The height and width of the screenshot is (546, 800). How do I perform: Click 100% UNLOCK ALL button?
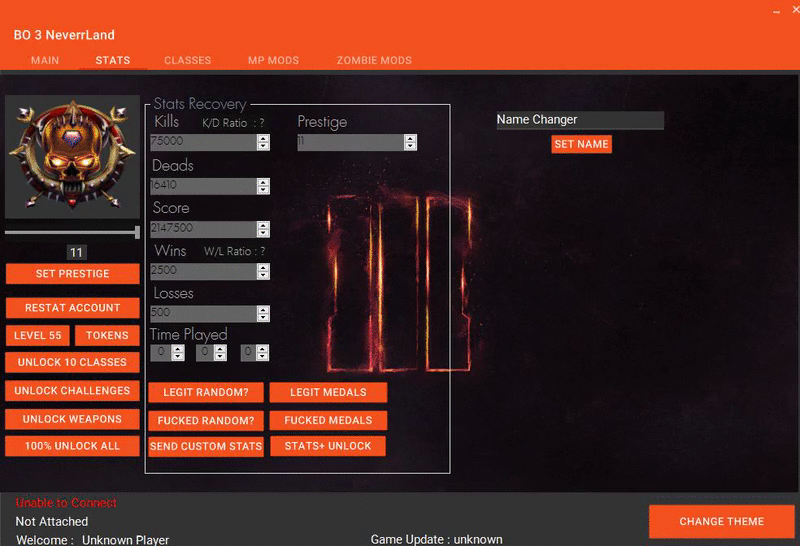pyautogui.click(x=72, y=446)
